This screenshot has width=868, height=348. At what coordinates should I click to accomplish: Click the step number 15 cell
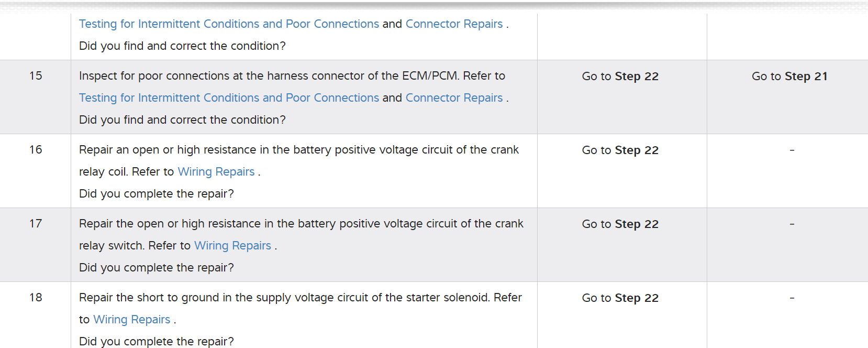pyautogui.click(x=36, y=76)
